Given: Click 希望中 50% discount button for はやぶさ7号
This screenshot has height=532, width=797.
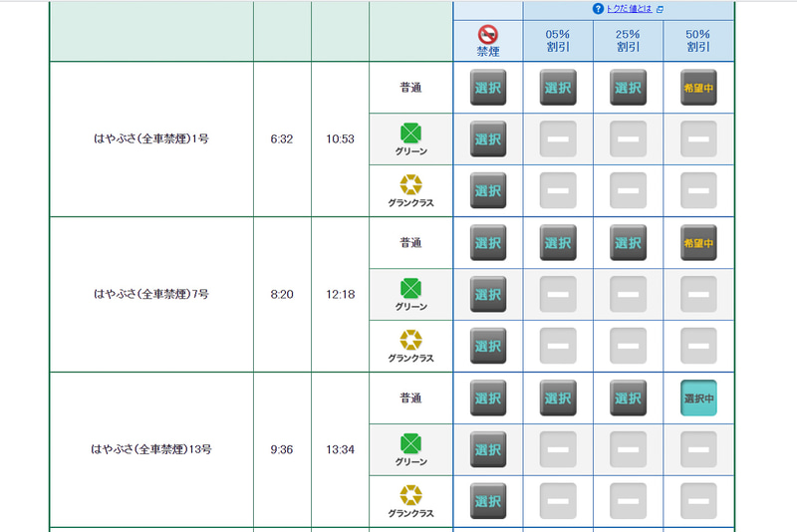Looking at the screenshot, I should pyautogui.click(x=698, y=243).
